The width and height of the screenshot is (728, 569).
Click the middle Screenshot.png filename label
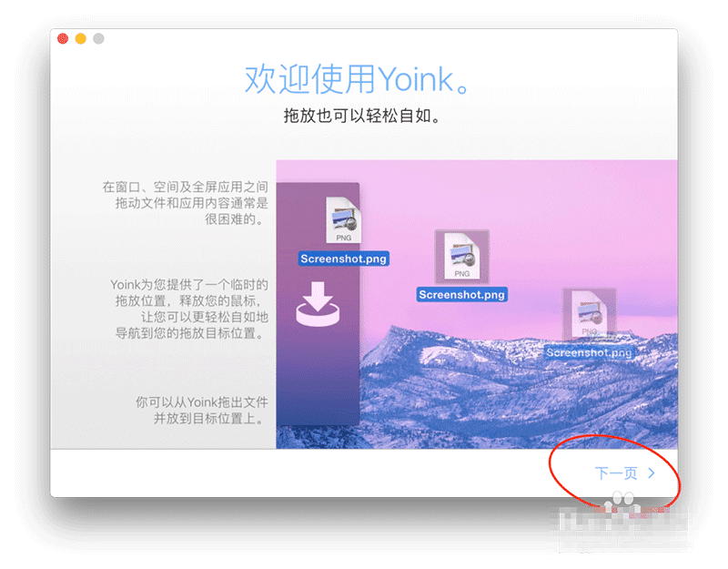[462, 294]
